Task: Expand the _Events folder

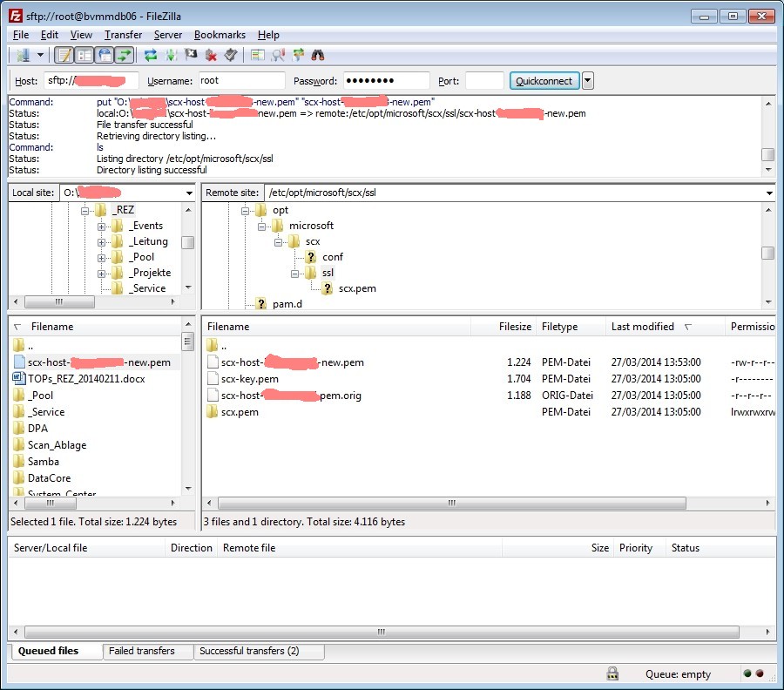Action: pos(102,227)
